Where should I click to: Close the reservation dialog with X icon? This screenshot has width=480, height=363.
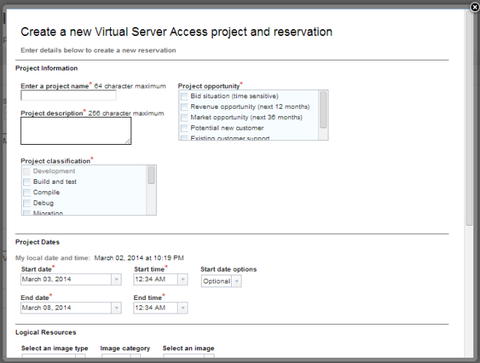(475, 7)
